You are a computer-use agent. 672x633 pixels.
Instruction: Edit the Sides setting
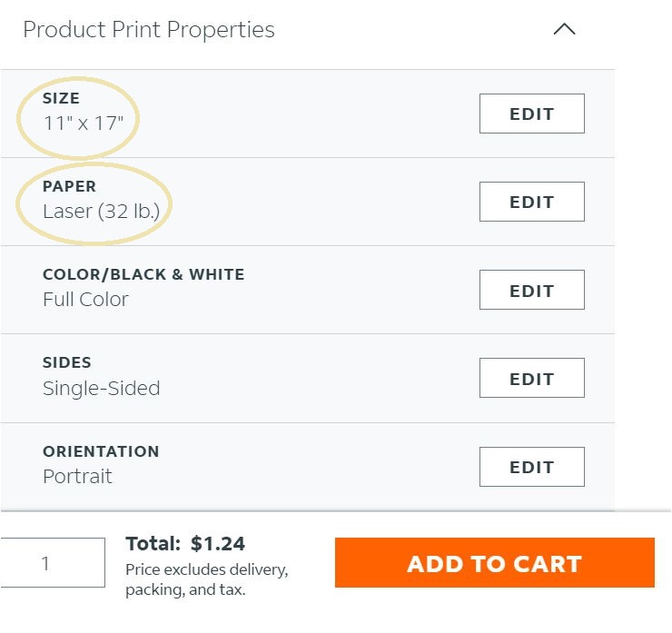pyautogui.click(x=531, y=379)
